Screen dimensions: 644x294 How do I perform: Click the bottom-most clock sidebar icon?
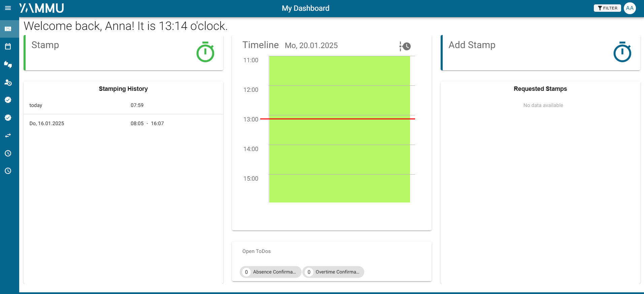(8, 171)
